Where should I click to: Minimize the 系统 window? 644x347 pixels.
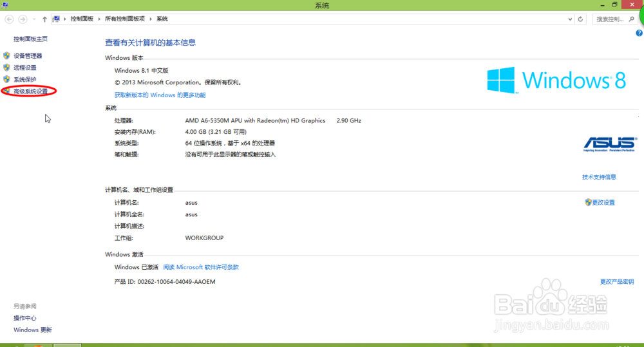click(x=602, y=5)
